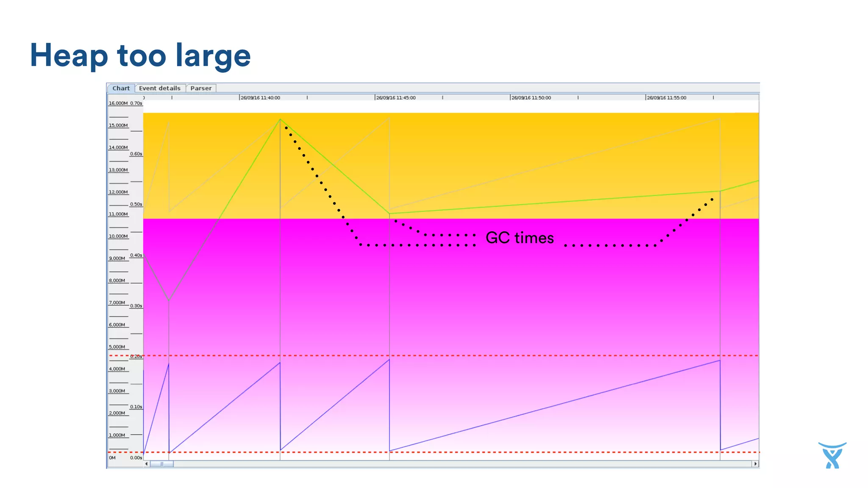Click the Heap too large title

pos(140,55)
